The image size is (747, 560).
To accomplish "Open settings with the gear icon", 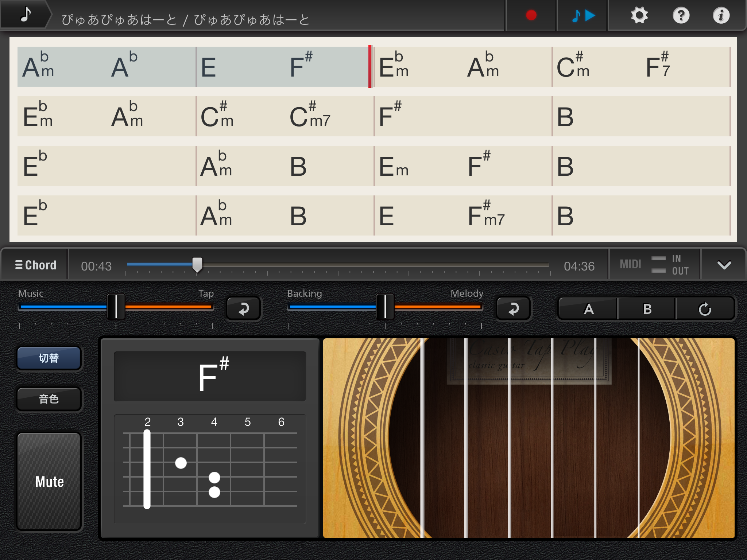I will [x=639, y=15].
